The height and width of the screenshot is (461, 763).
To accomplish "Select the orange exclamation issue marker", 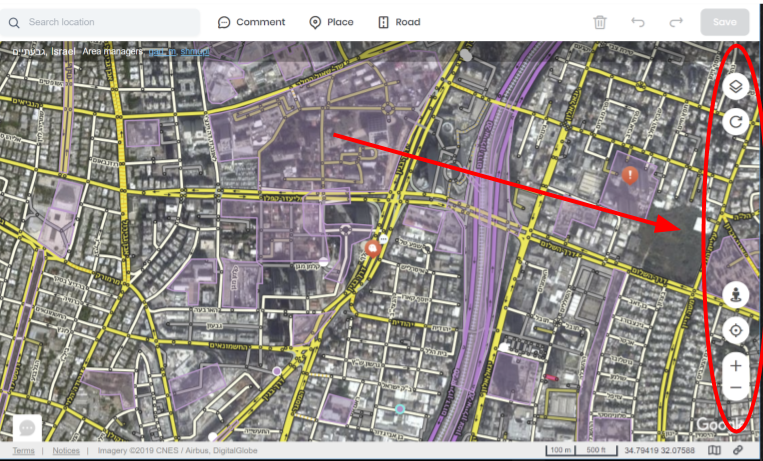I will click(631, 176).
